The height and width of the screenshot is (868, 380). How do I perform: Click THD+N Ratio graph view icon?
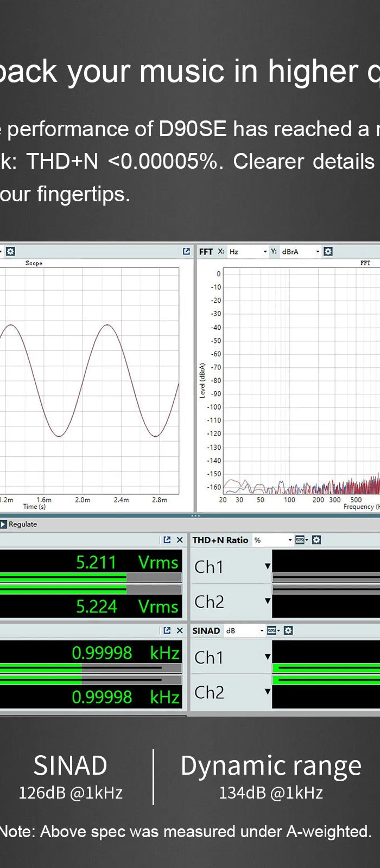coord(301,540)
